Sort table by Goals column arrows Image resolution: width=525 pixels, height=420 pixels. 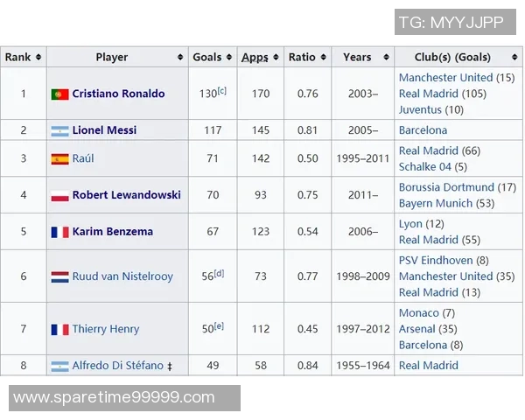pyautogui.click(x=230, y=57)
